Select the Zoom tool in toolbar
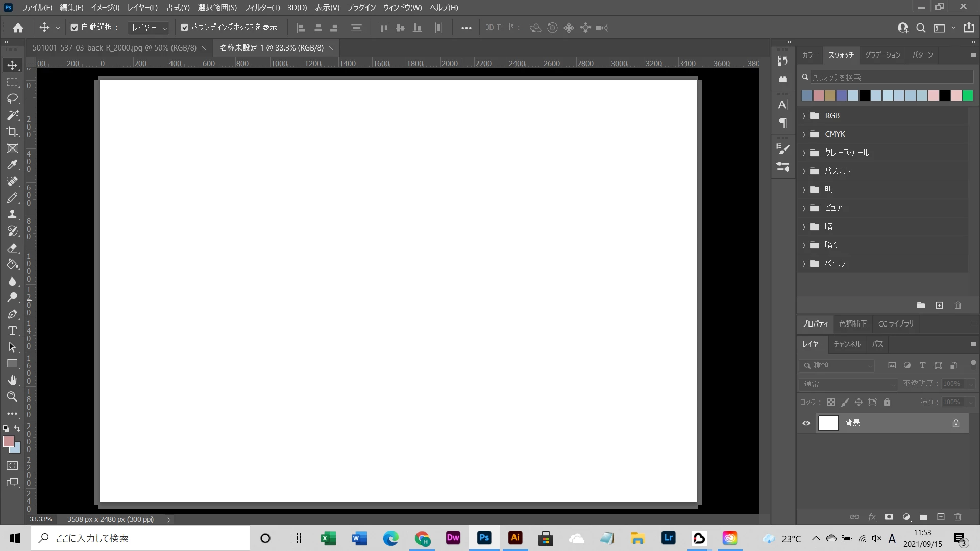 tap(12, 396)
